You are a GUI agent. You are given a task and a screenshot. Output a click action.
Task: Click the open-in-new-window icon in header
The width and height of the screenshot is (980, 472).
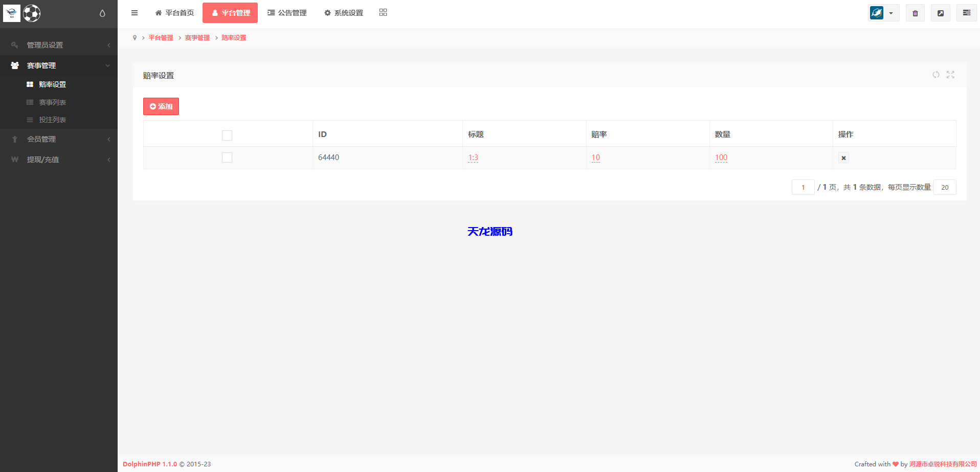[940, 13]
